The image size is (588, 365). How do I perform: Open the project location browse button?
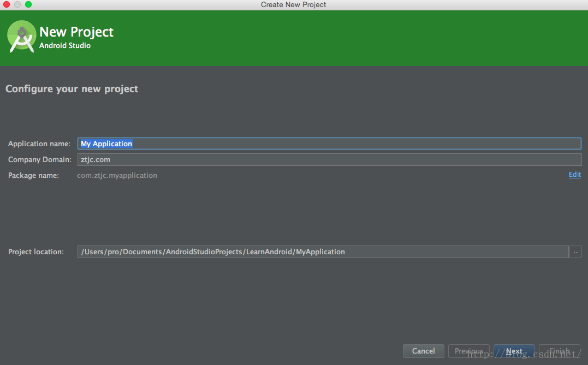[575, 252]
